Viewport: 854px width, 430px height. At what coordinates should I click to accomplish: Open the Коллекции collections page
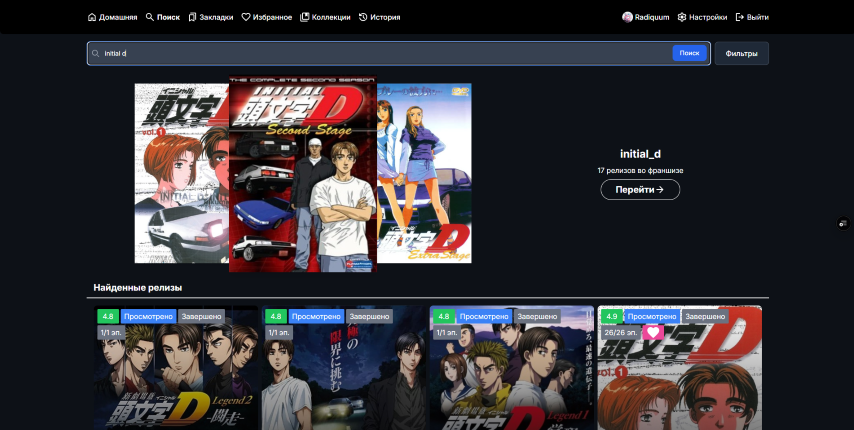coord(325,17)
